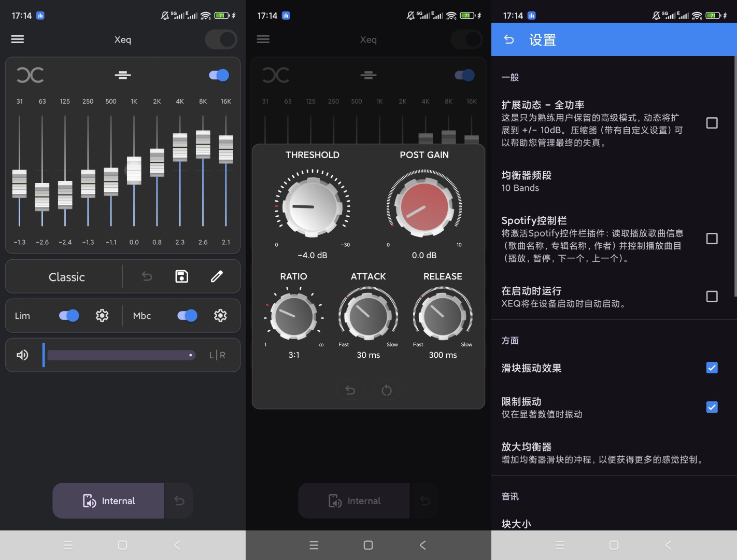Tap the channel strip icon above the equalizer
737x560 pixels.
122,75
